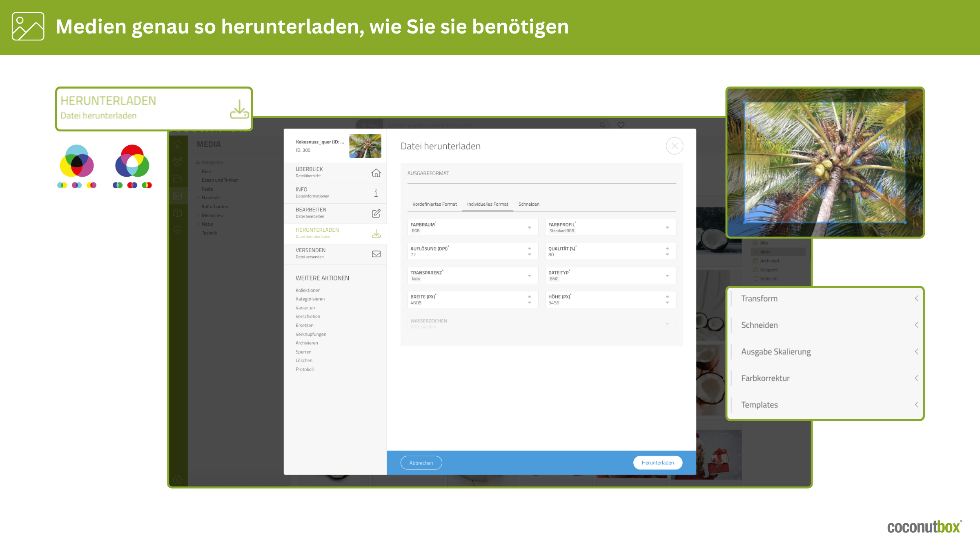Increase Qualität with the up stepper arrow
Screen dimensions: 980x551
click(x=667, y=249)
